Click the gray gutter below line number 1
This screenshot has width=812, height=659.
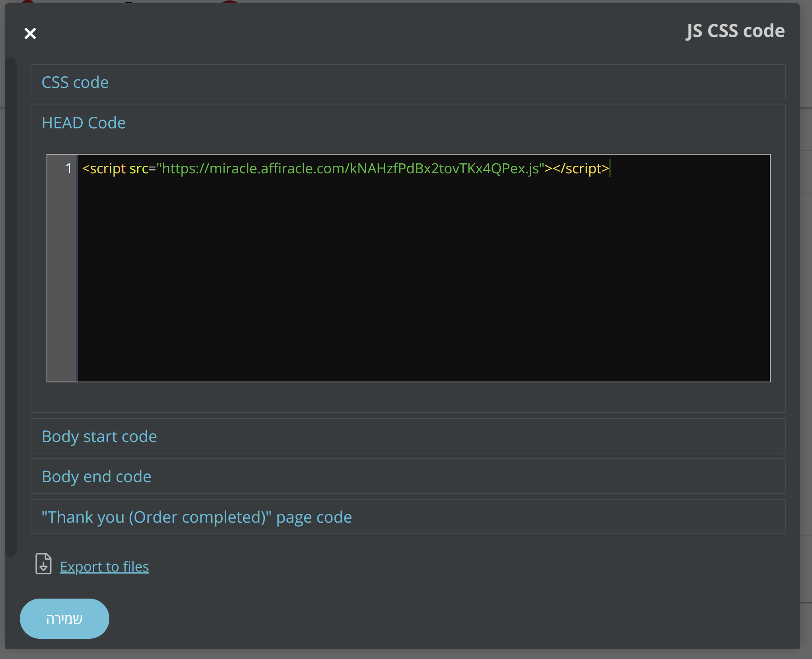pyautogui.click(x=62, y=278)
